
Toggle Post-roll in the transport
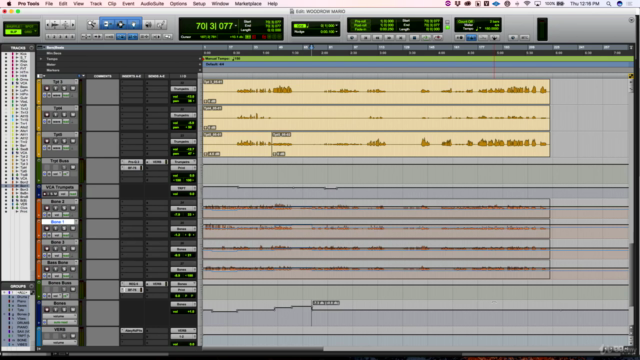pos(360,25)
